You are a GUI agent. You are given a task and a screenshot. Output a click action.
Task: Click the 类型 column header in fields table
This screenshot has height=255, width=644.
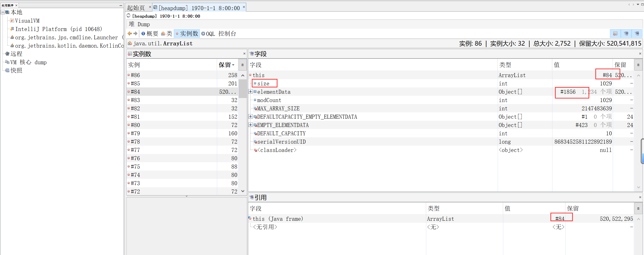pos(525,65)
